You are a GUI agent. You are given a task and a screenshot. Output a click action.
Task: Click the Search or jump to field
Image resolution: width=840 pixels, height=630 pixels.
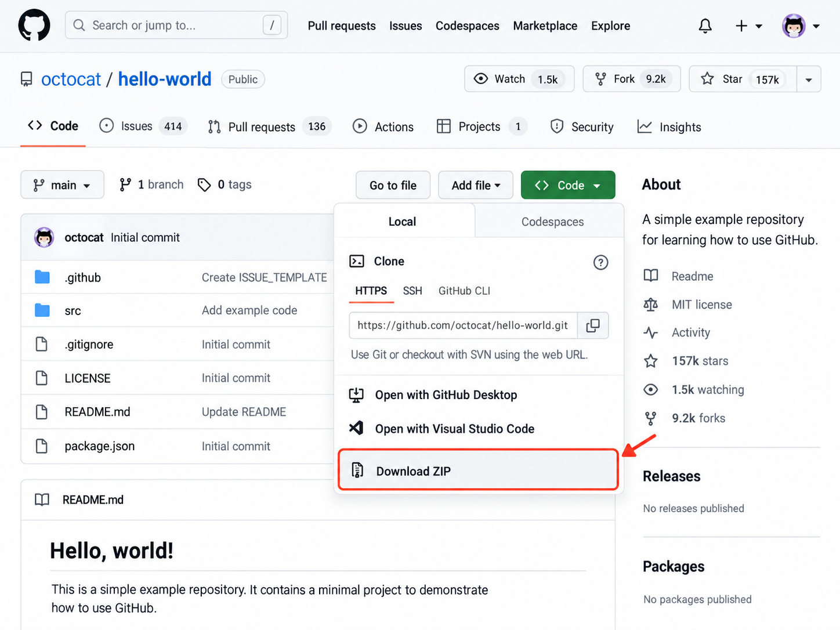coord(176,25)
